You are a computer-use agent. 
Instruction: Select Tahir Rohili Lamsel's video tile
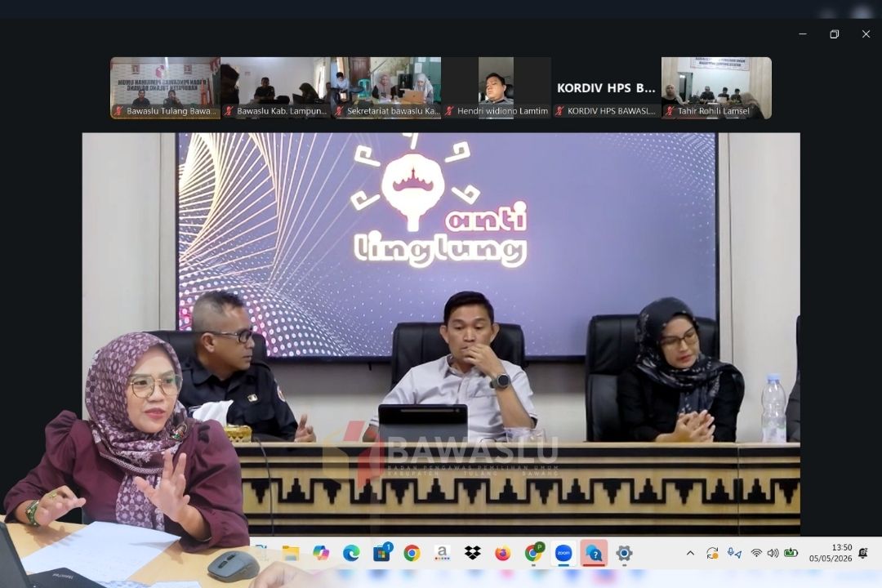717,87
